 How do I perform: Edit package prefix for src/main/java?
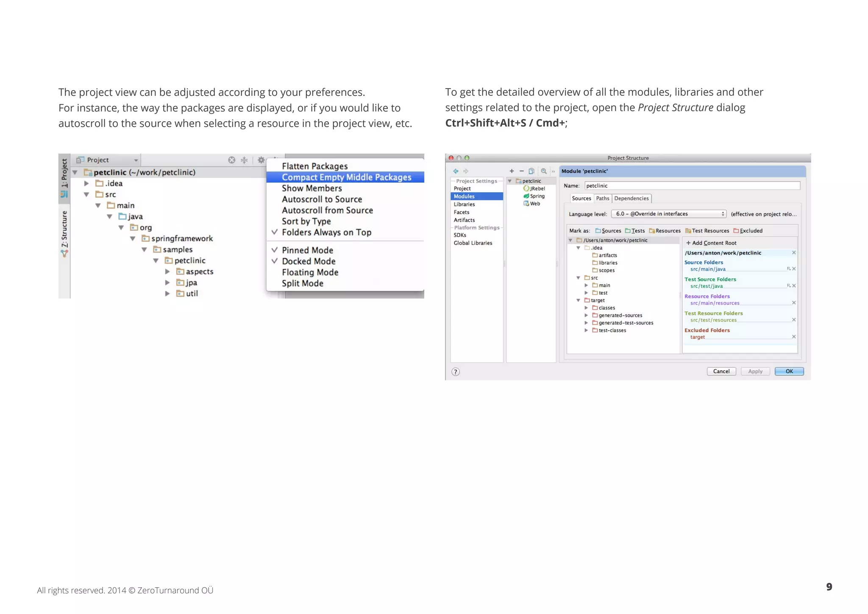coord(788,268)
